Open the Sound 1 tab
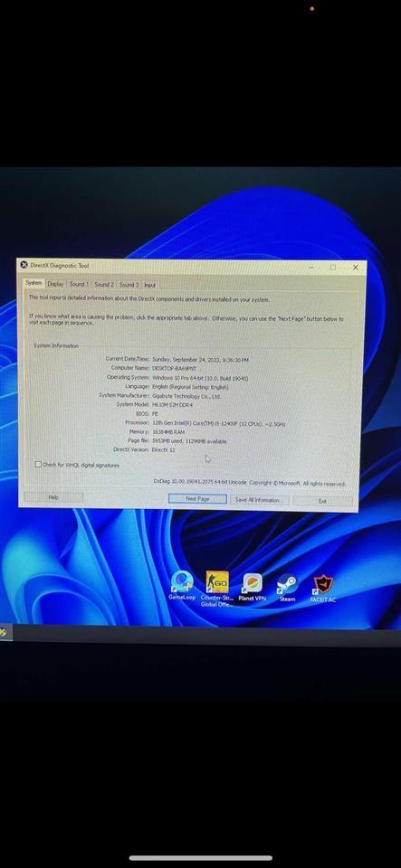This screenshot has width=401, height=868. (79, 284)
